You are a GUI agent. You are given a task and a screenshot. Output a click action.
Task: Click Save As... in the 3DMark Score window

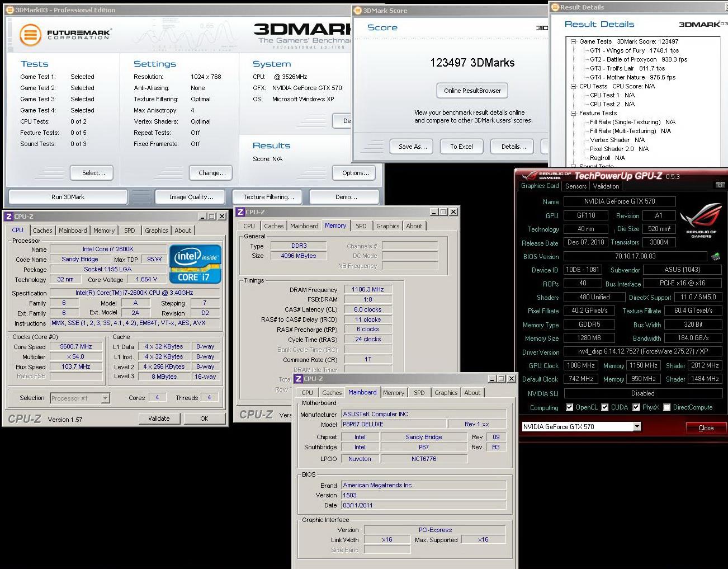point(413,147)
